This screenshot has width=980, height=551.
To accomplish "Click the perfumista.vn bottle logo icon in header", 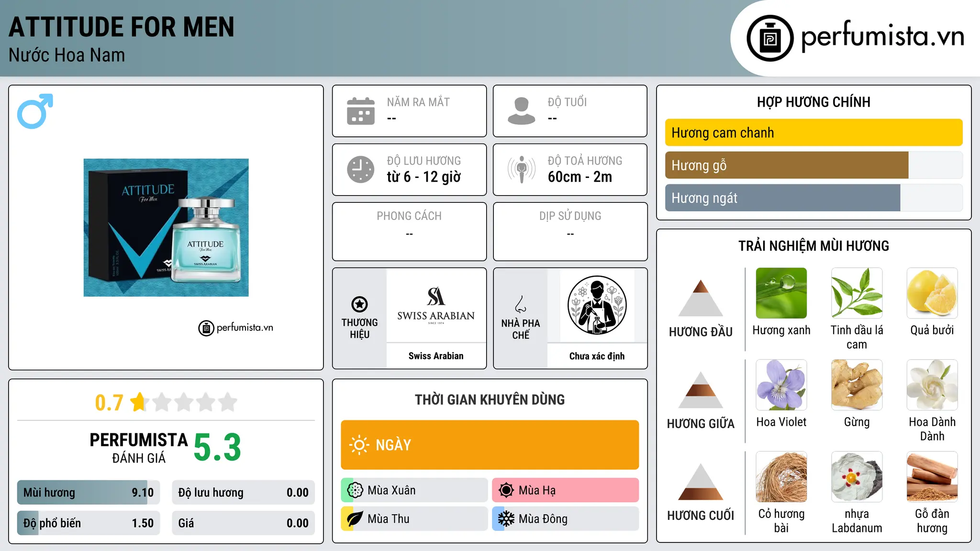I will [x=770, y=38].
